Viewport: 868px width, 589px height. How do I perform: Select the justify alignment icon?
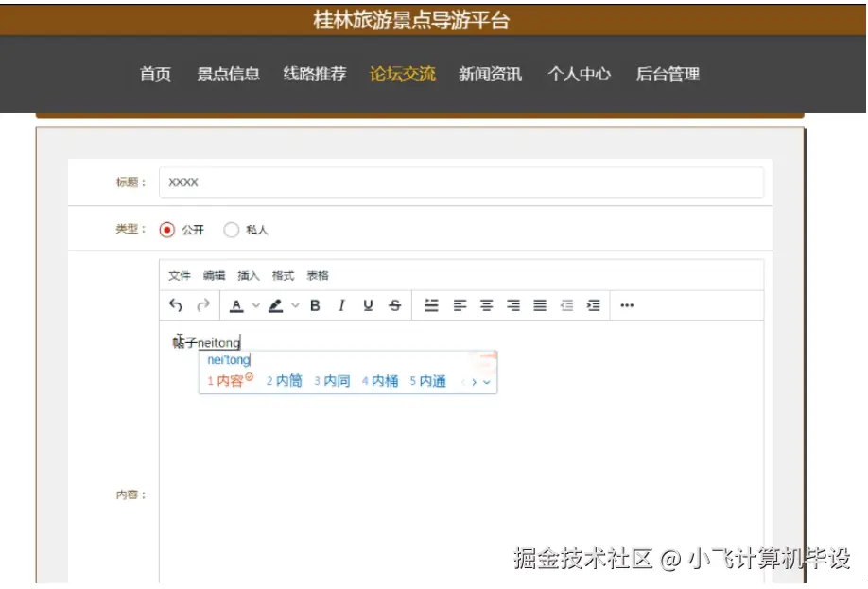(538, 305)
